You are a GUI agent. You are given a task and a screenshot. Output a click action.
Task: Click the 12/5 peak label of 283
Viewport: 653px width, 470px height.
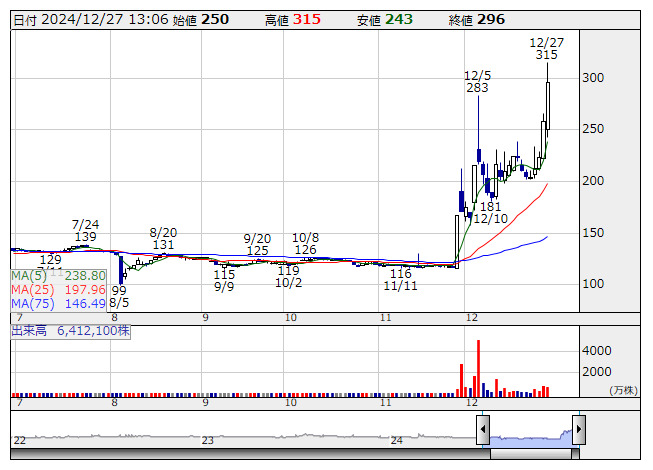(478, 88)
